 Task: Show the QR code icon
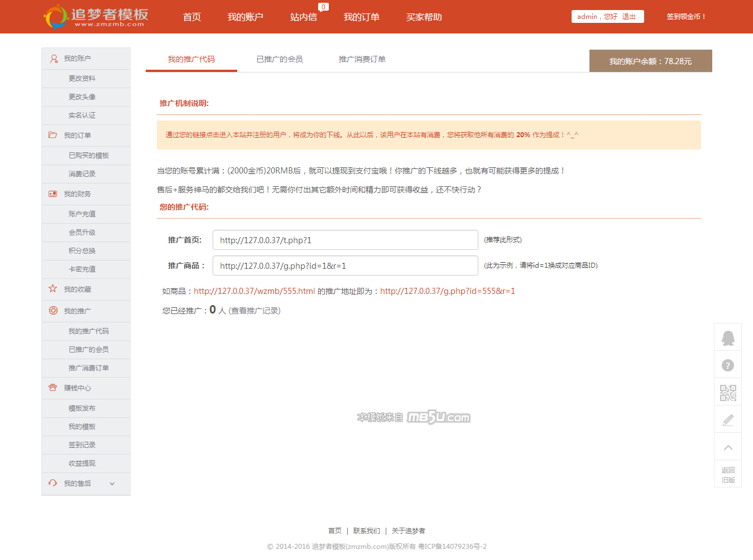(728, 393)
